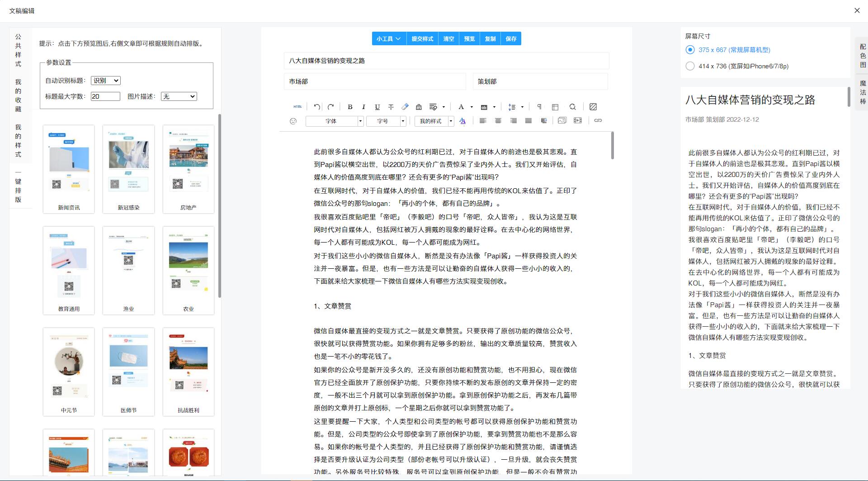The height and width of the screenshot is (481, 868).
Task: Click the eraser clear-format icon
Action: [x=405, y=107]
